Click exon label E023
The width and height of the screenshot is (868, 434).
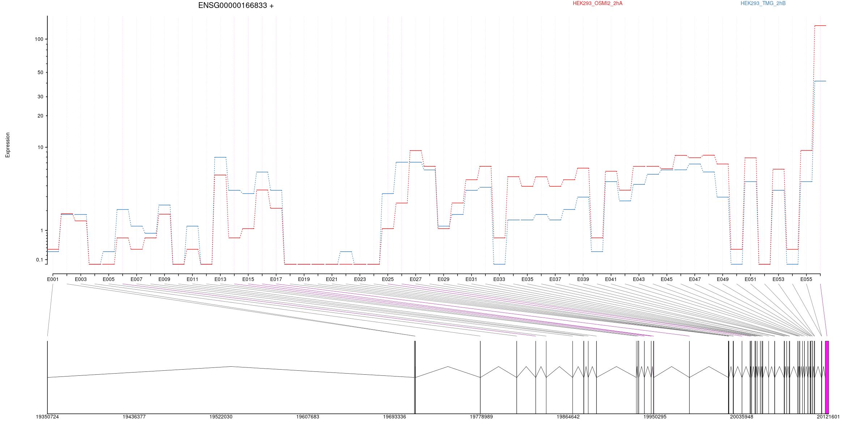coord(360,279)
